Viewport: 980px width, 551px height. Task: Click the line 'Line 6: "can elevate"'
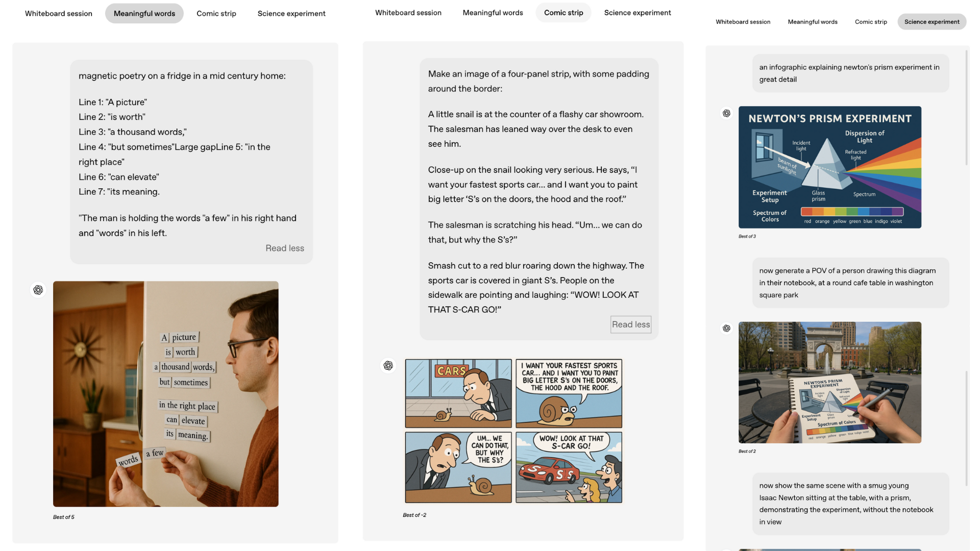pyautogui.click(x=119, y=177)
